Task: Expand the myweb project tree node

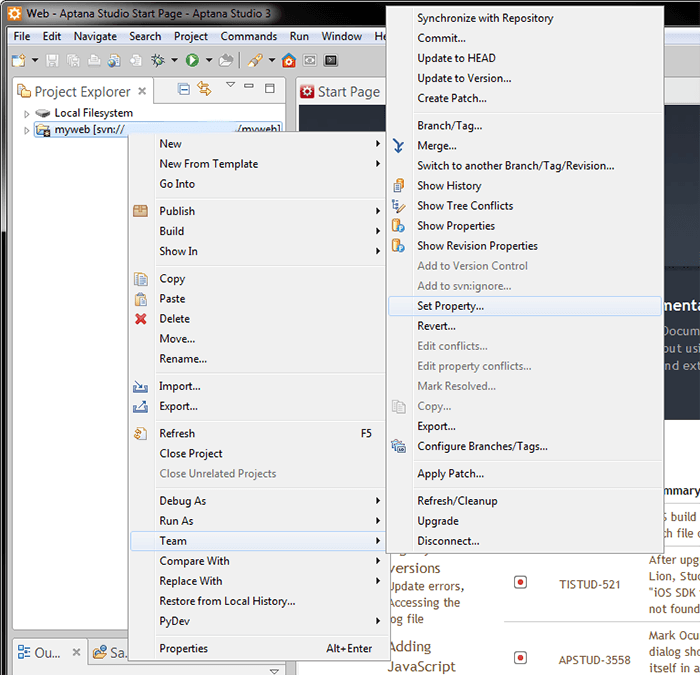Action: click(26, 130)
